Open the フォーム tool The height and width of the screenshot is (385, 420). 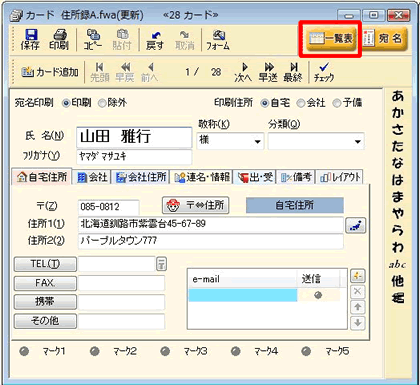coord(218,40)
